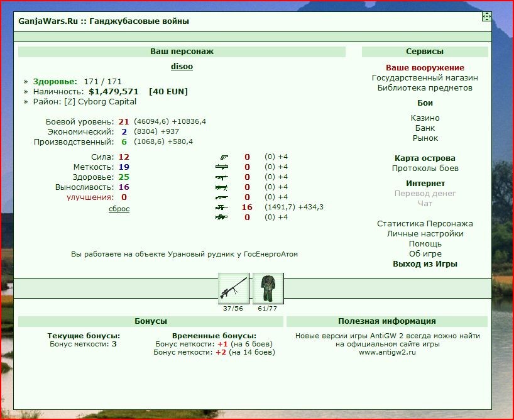
Task: Open Библиотека предметов
Action: (425, 88)
